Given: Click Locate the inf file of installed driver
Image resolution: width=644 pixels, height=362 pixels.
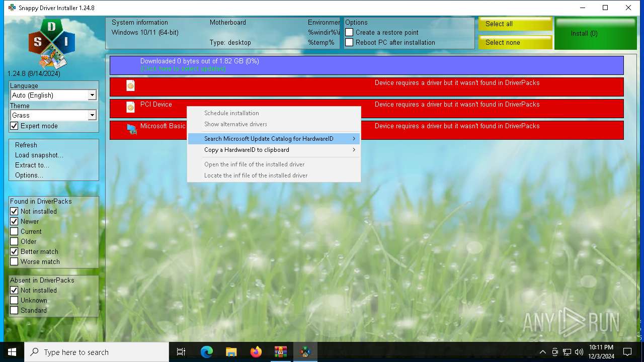Looking at the screenshot, I should coord(274,175).
